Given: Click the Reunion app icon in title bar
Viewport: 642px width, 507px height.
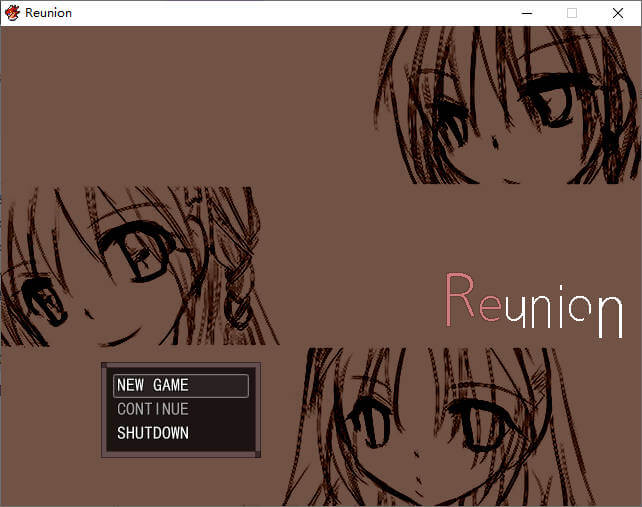Looking at the screenshot, I should click(13, 13).
